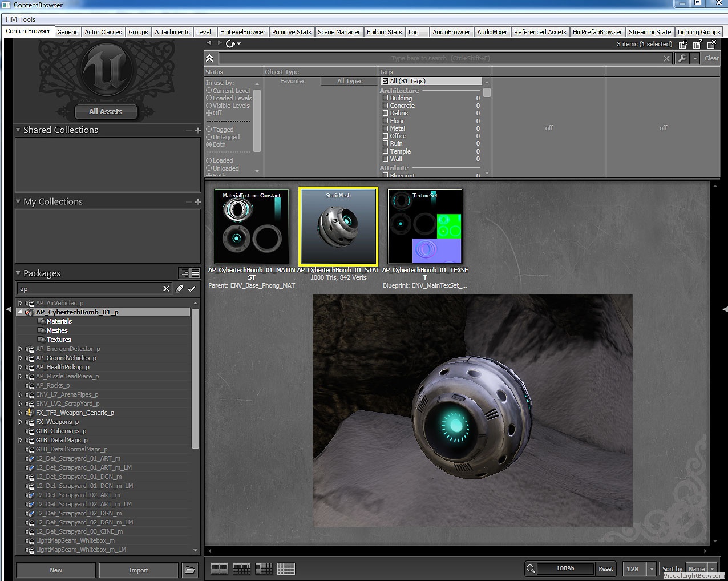Select the vertical split view icon

point(264,568)
